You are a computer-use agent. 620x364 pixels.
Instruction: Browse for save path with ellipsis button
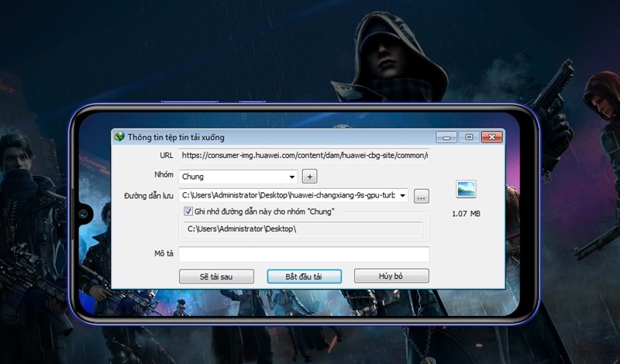coord(422,196)
